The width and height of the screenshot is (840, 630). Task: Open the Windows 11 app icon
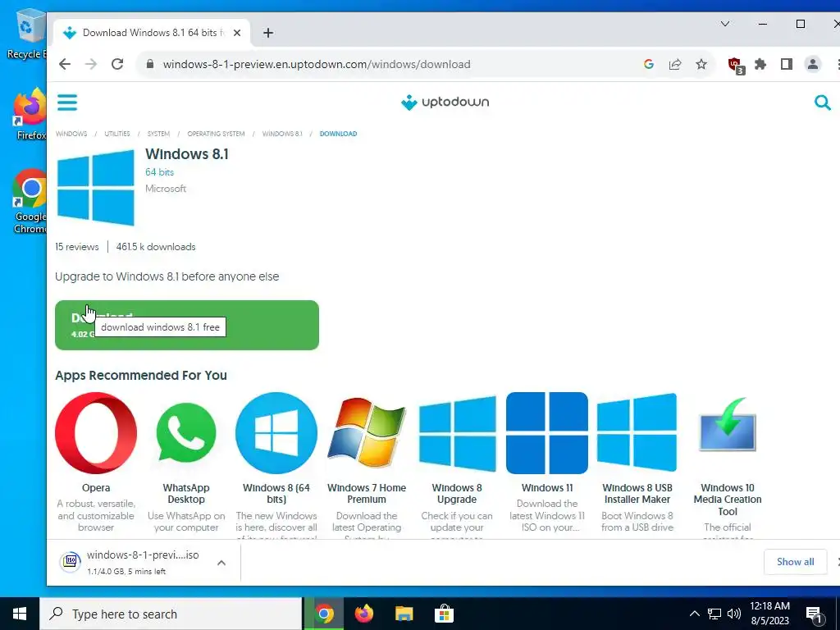[x=547, y=433]
